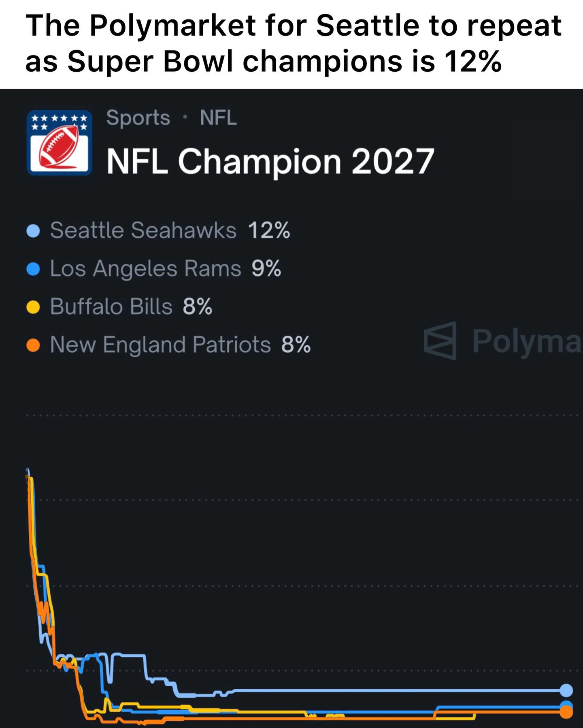Click the New England Patriots orange legend dot

click(33, 345)
